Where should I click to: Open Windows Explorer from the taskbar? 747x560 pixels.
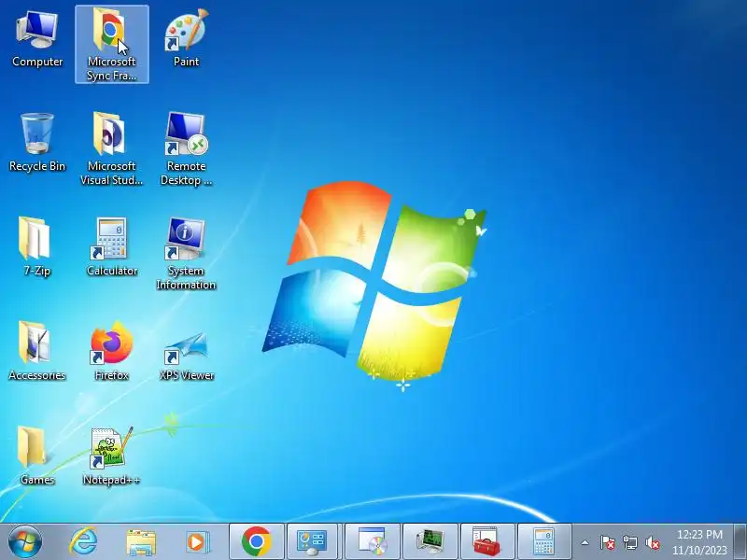click(x=141, y=542)
